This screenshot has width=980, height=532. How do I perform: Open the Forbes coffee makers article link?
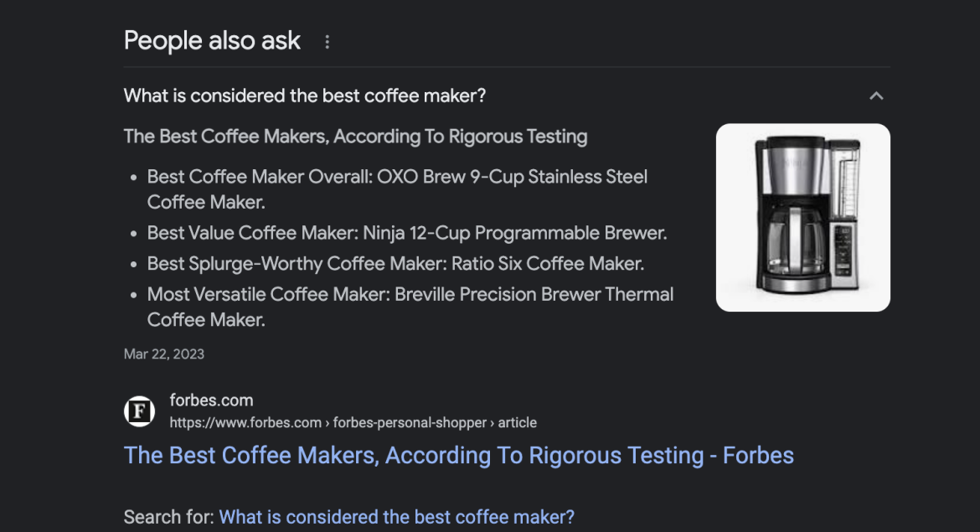click(x=458, y=455)
